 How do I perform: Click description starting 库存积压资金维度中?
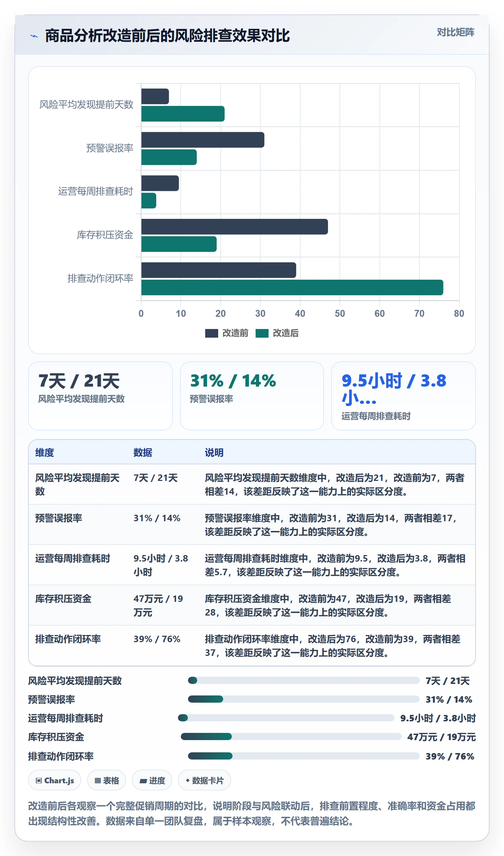tap(328, 605)
